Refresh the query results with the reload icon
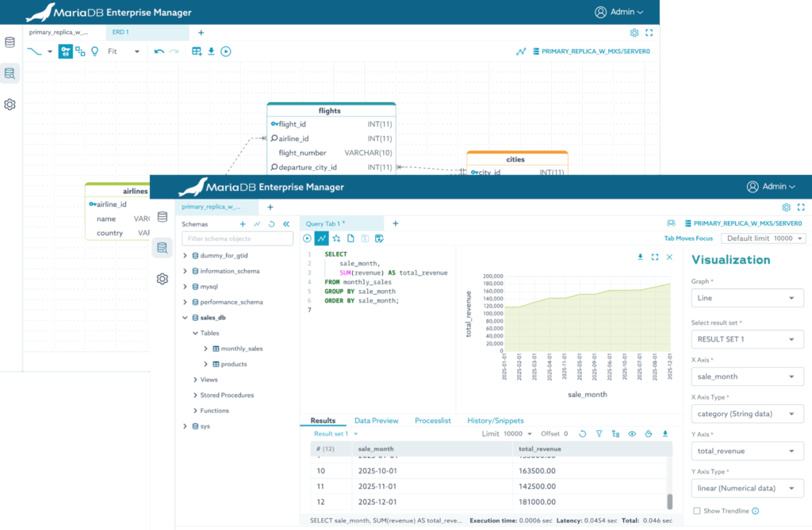This screenshot has width=812, height=530. click(x=582, y=433)
